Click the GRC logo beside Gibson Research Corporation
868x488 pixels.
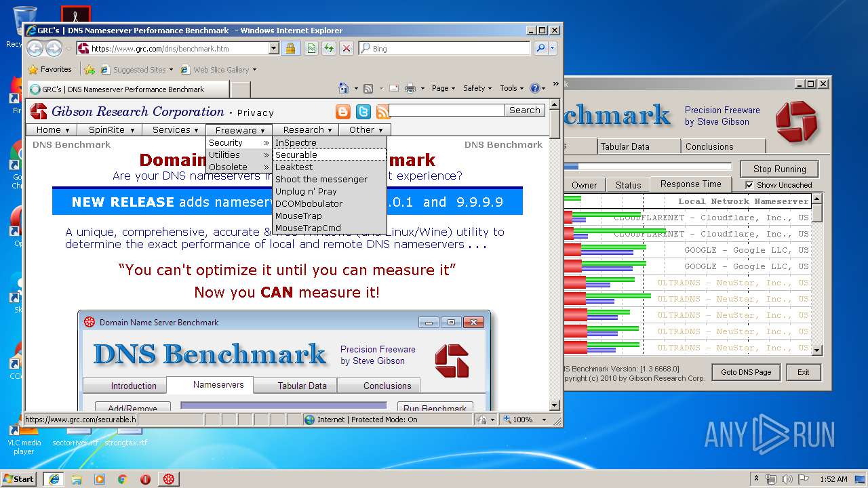point(39,112)
